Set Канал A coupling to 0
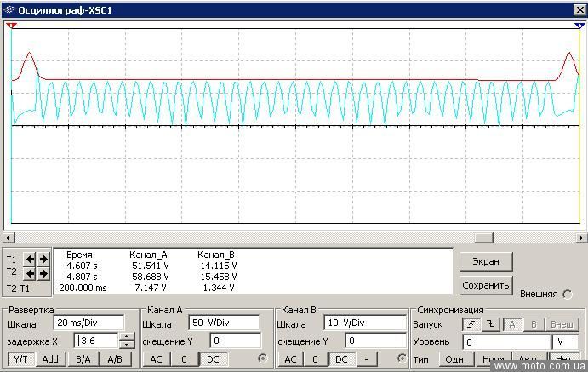 point(184,359)
